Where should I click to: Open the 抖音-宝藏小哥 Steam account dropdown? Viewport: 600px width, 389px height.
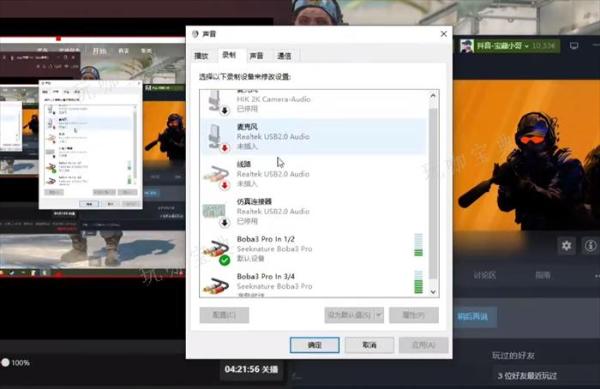coord(510,46)
